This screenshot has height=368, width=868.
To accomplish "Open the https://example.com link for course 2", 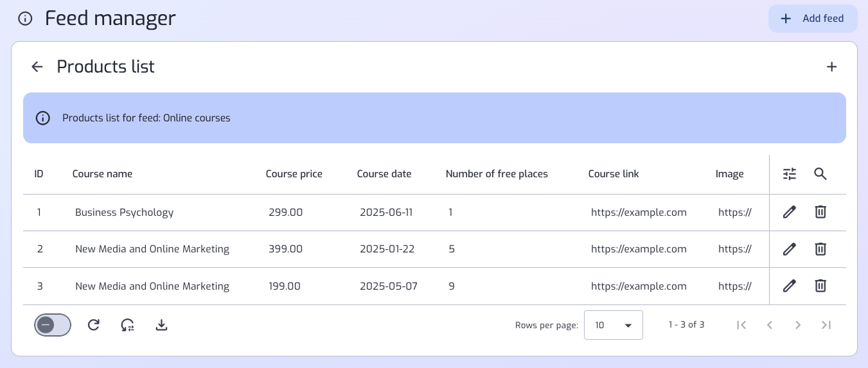I will point(639,249).
